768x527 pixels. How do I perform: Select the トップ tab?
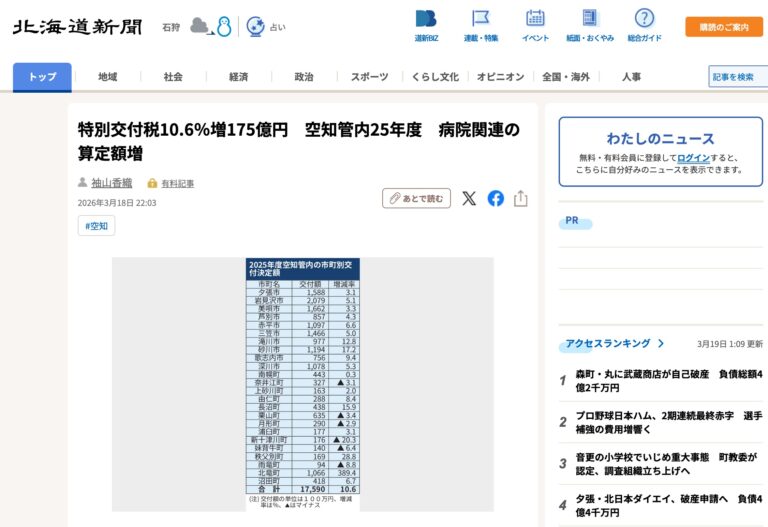click(x=42, y=77)
